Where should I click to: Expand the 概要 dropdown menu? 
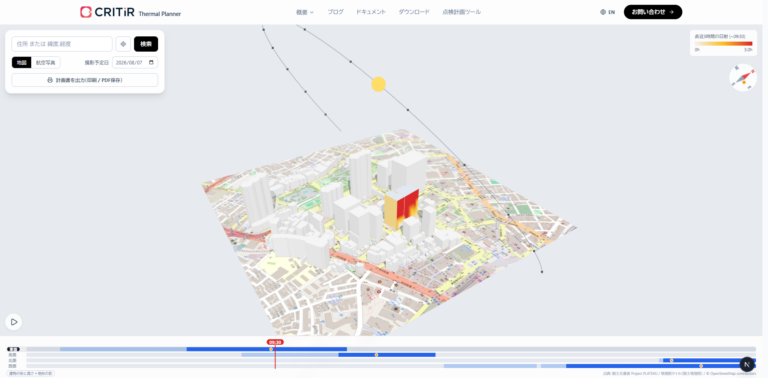click(305, 12)
